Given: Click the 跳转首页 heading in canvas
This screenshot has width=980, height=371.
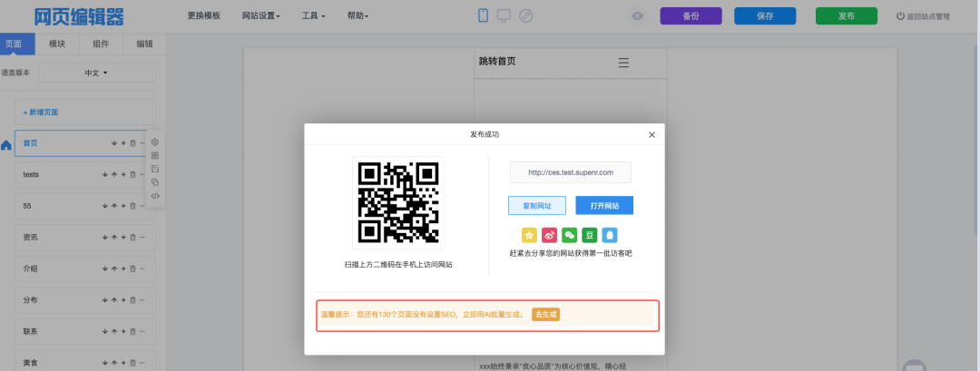Looking at the screenshot, I should [x=497, y=61].
